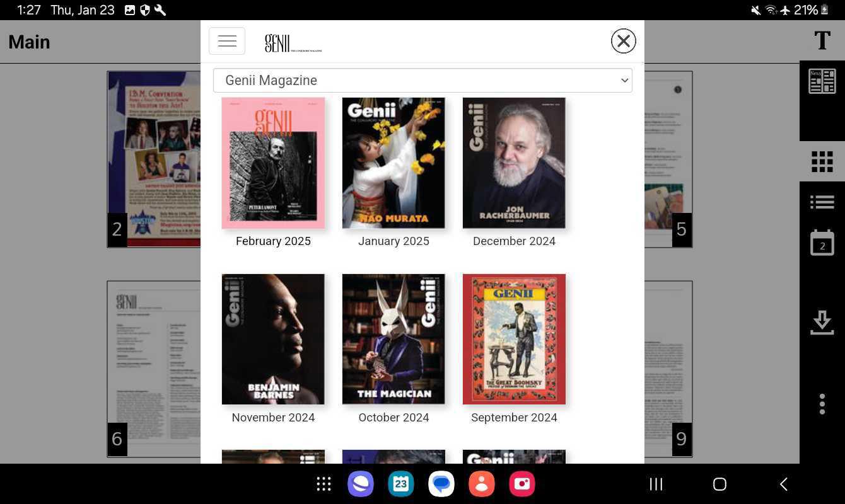
Task: Launch the Calendar app in the taskbar
Action: (401, 484)
